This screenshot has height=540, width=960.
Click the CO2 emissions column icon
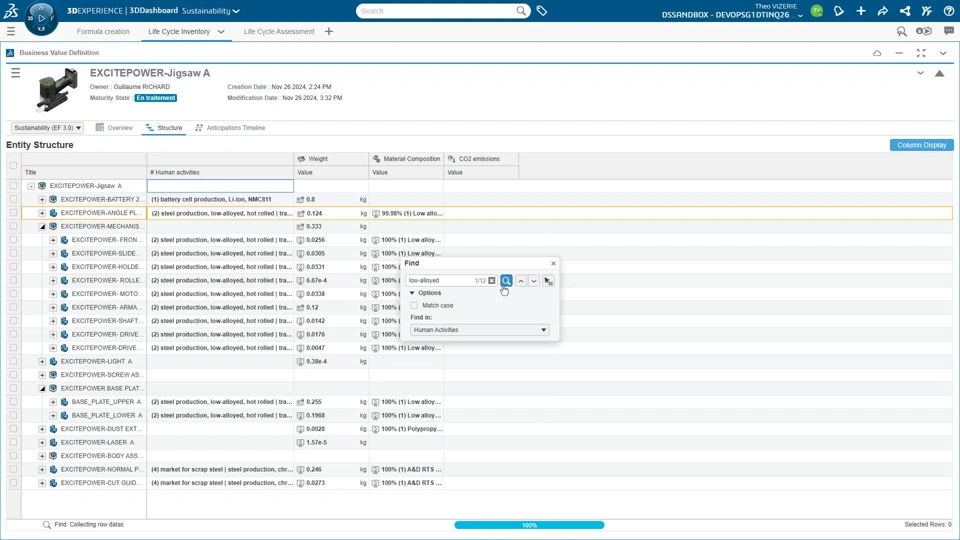click(451, 159)
